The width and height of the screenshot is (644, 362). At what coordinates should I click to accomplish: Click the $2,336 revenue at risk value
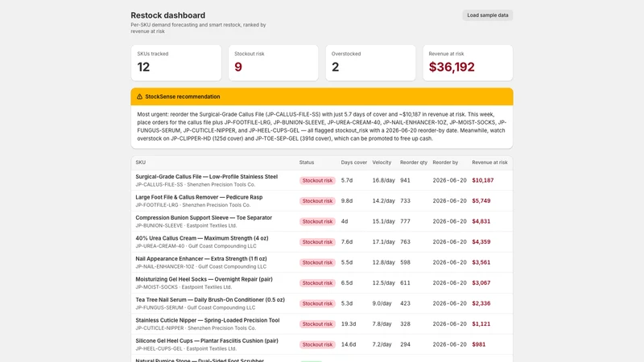[x=481, y=303]
